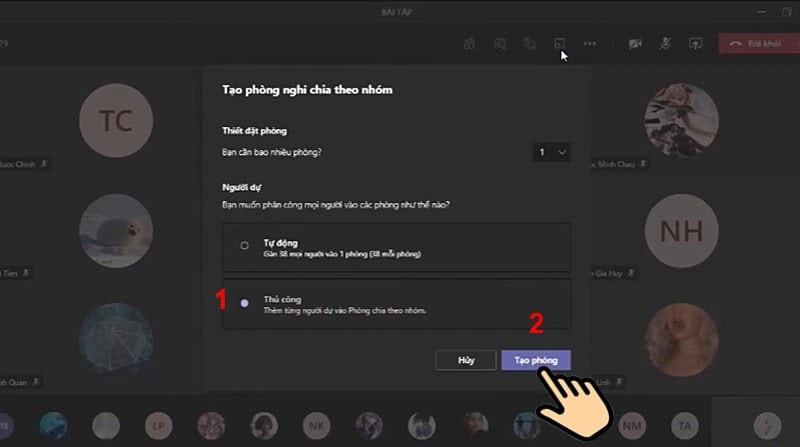Image resolution: width=800 pixels, height=447 pixels.
Task: Open the meeting chat icon
Action: pos(500,44)
